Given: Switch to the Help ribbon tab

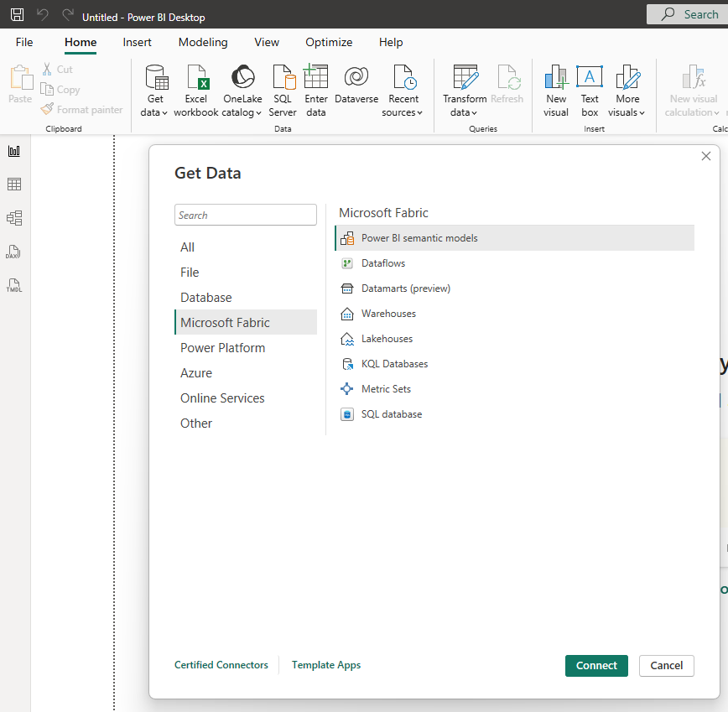Looking at the screenshot, I should coord(391,42).
